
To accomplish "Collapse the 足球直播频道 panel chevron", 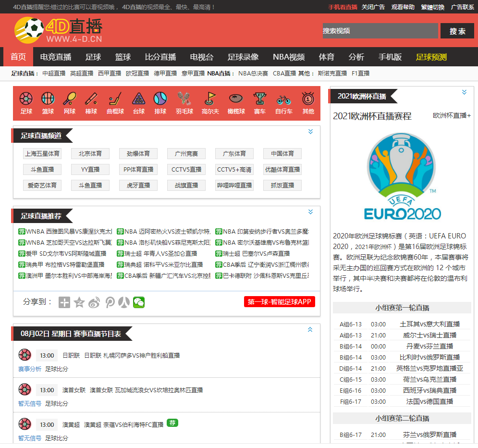I will point(310,131).
